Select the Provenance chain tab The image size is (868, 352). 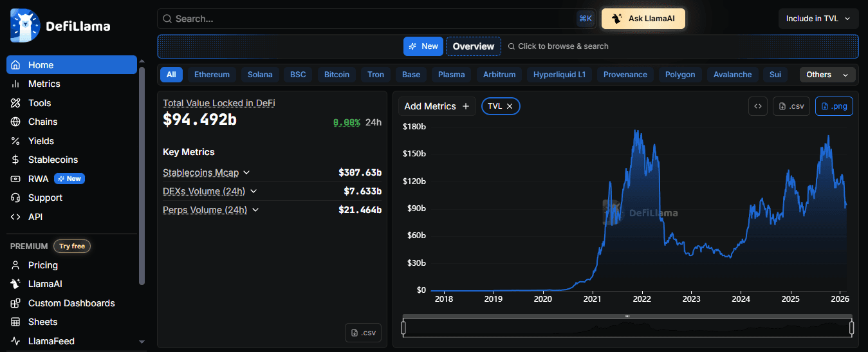pyautogui.click(x=625, y=75)
